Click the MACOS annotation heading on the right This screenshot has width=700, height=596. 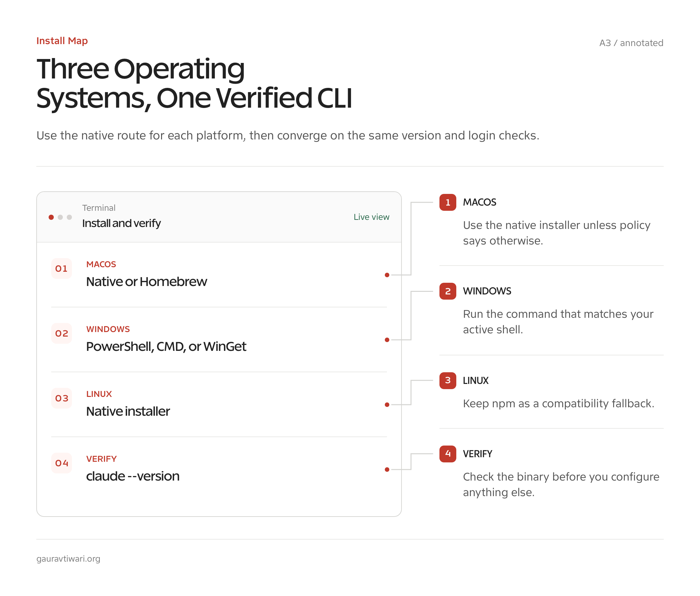click(x=479, y=202)
